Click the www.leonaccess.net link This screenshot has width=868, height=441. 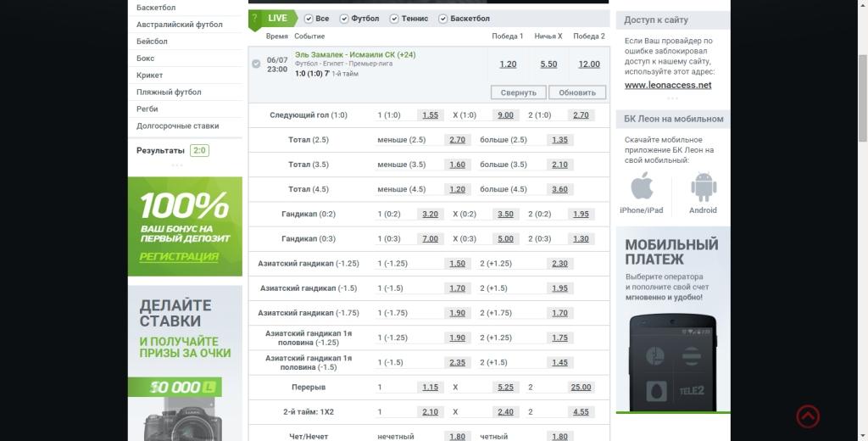(668, 85)
